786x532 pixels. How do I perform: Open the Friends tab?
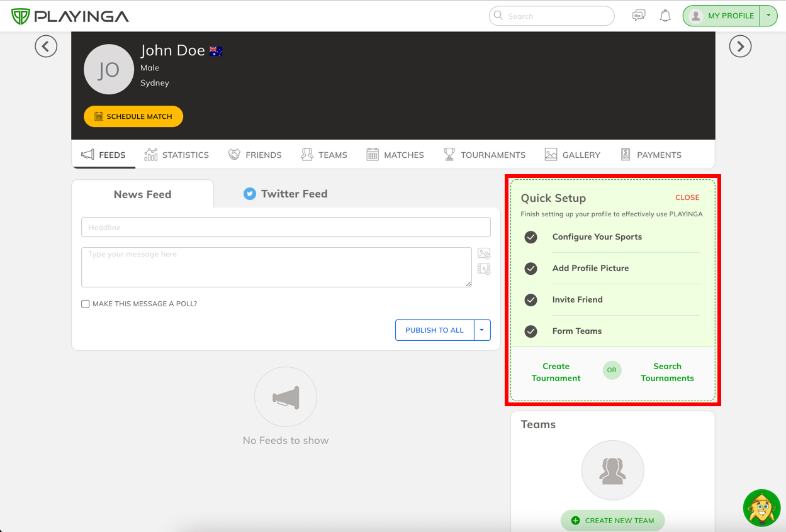coord(254,155)
